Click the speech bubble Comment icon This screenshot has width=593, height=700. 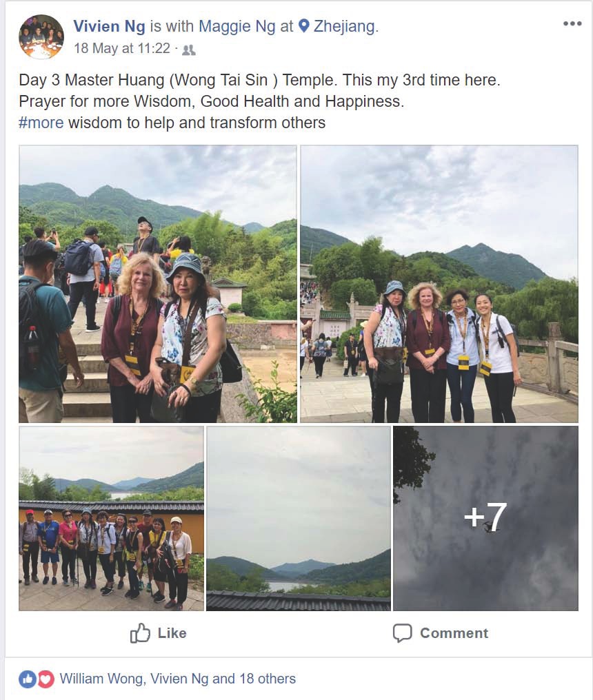click(402, 633)
